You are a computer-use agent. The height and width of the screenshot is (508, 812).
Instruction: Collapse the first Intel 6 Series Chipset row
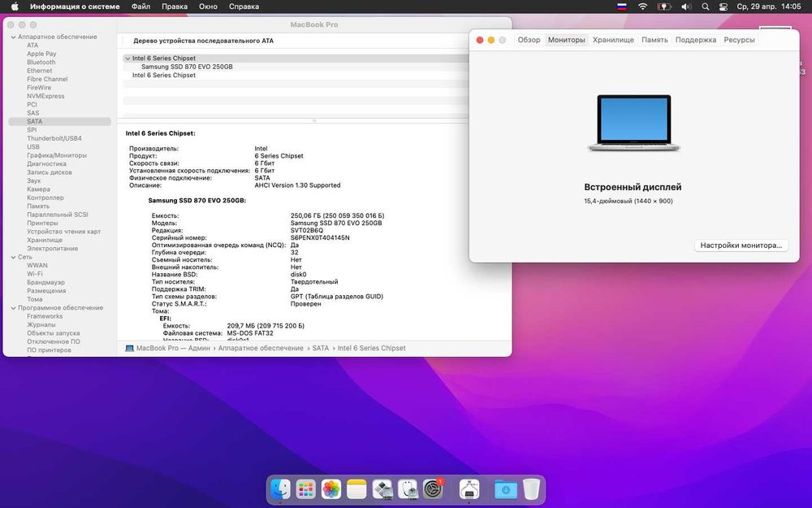coord(127,59)
